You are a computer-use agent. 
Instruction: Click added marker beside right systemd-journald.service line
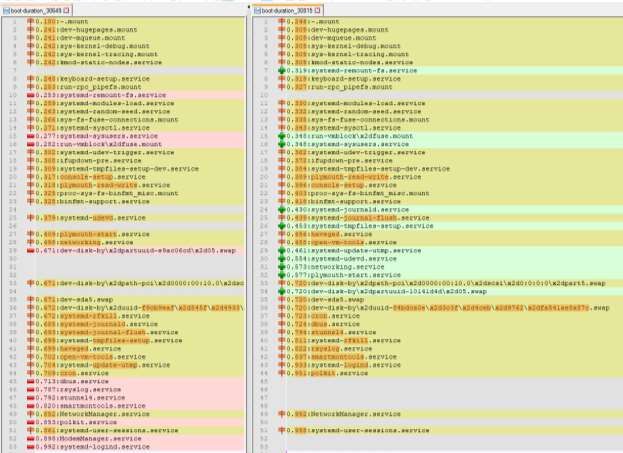coord(282,210)
